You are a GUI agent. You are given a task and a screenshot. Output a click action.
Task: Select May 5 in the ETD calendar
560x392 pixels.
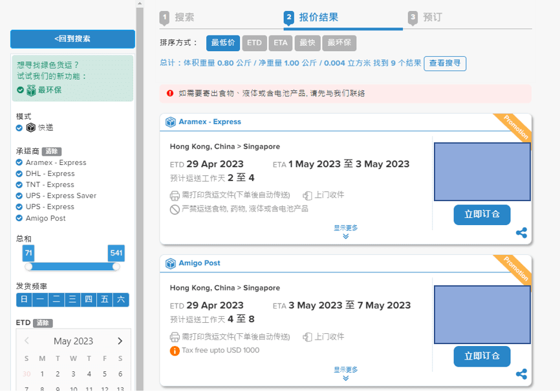(x=105, y=374)
